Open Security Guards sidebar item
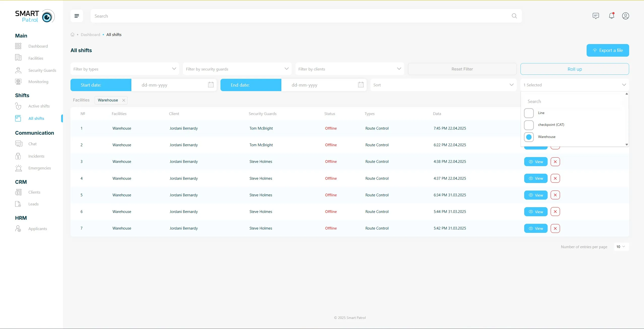 point(42,70)
